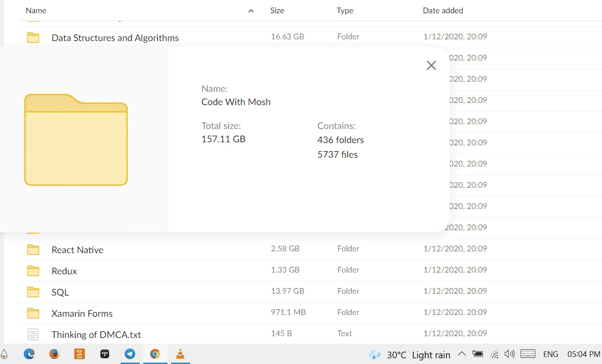Click the 5737 files count in the dialog
The height and width of the screenshot is (364, 602).
click(338, 155)
